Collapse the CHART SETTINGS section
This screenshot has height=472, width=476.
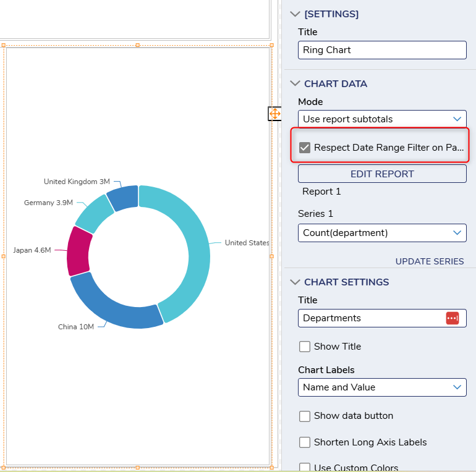[294, 282]
